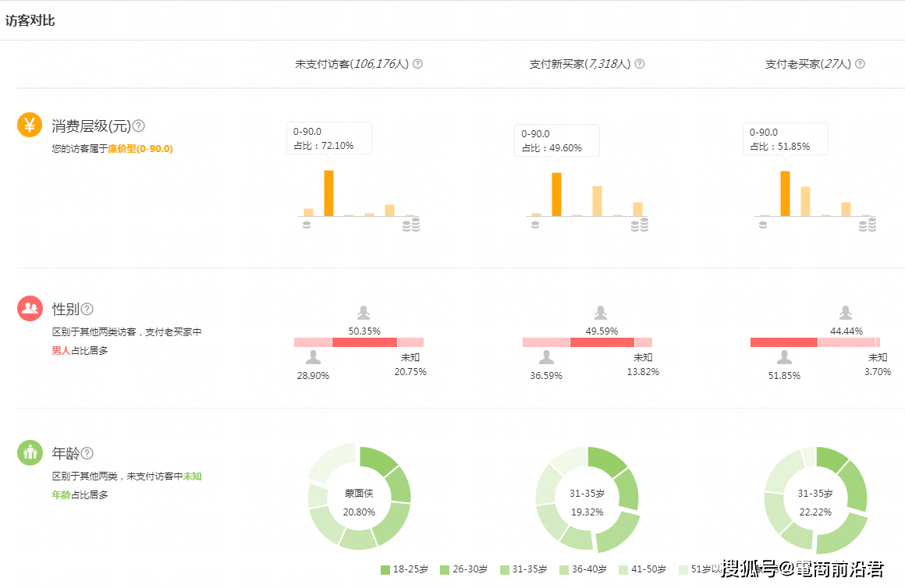Select the person icon above 49.59%
Screen dimensions: 905x588
tap(601, 313)
